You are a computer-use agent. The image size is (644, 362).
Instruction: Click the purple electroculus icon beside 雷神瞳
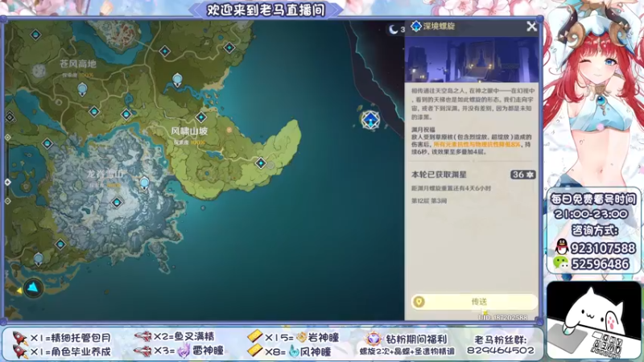click(x=184, y=351)
